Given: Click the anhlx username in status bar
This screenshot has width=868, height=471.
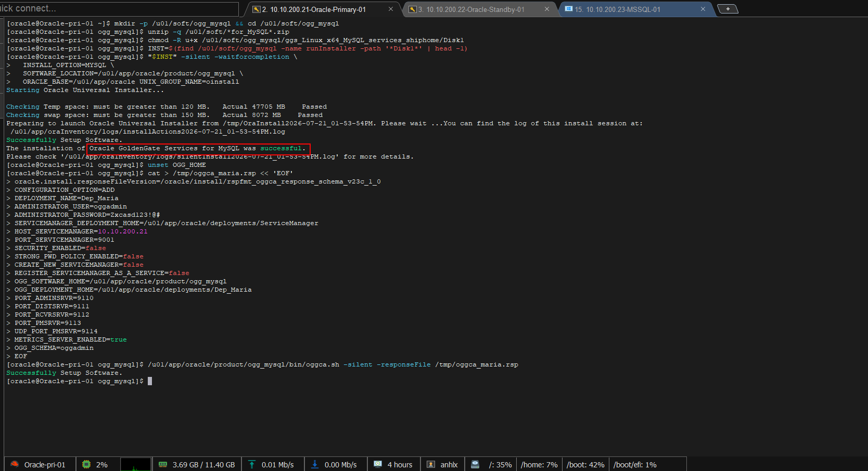Looking at the screenshot, I should click(x=449, y=465).
